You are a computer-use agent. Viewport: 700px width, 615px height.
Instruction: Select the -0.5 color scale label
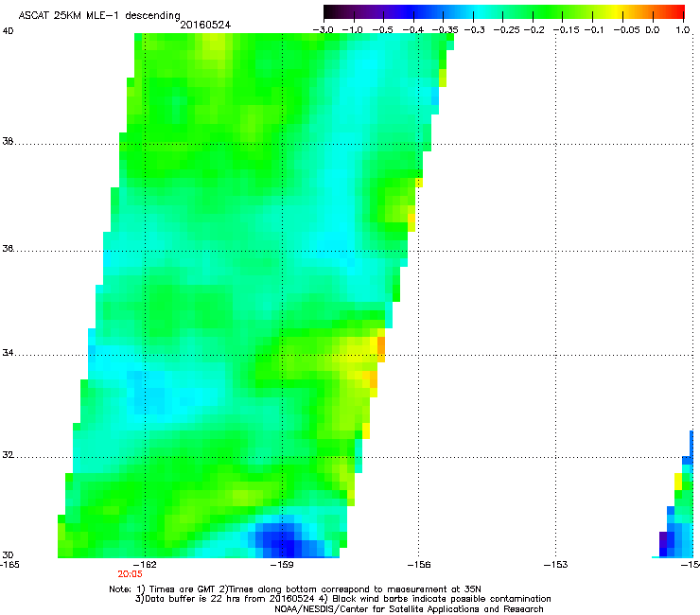pyautogui.click(x=382, y=30)
